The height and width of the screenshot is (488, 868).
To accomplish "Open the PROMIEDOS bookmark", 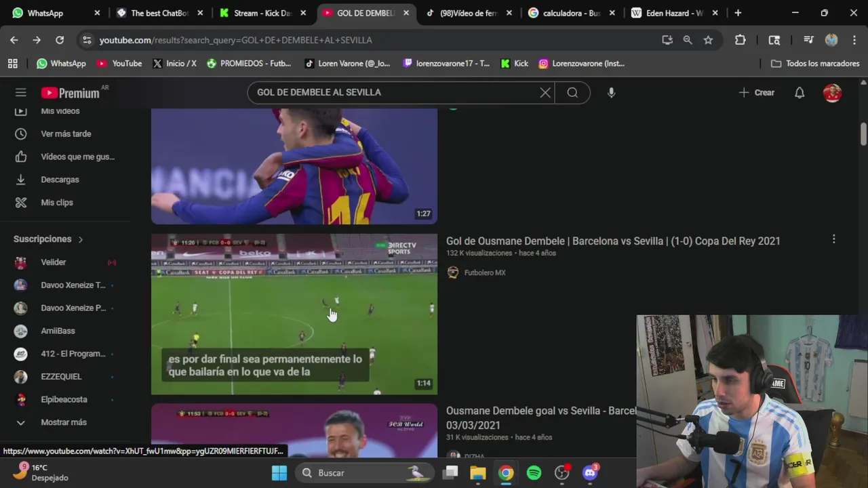I will click(x=249, y=64).
